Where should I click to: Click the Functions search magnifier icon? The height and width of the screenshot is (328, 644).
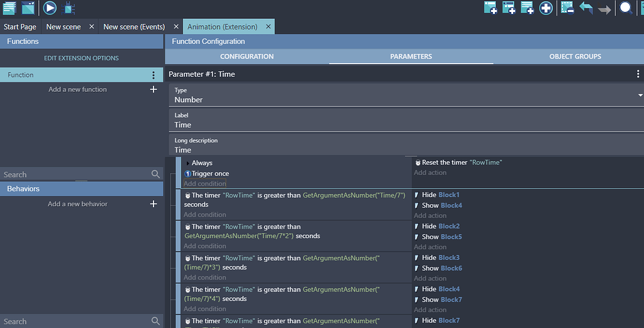pos(155,174)
